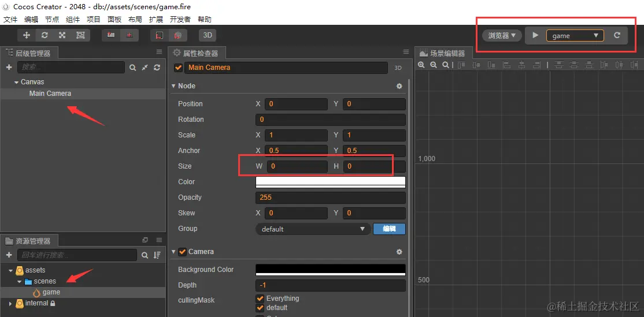
Task: Collapse the Camera component section
Action: click(173, 252)
